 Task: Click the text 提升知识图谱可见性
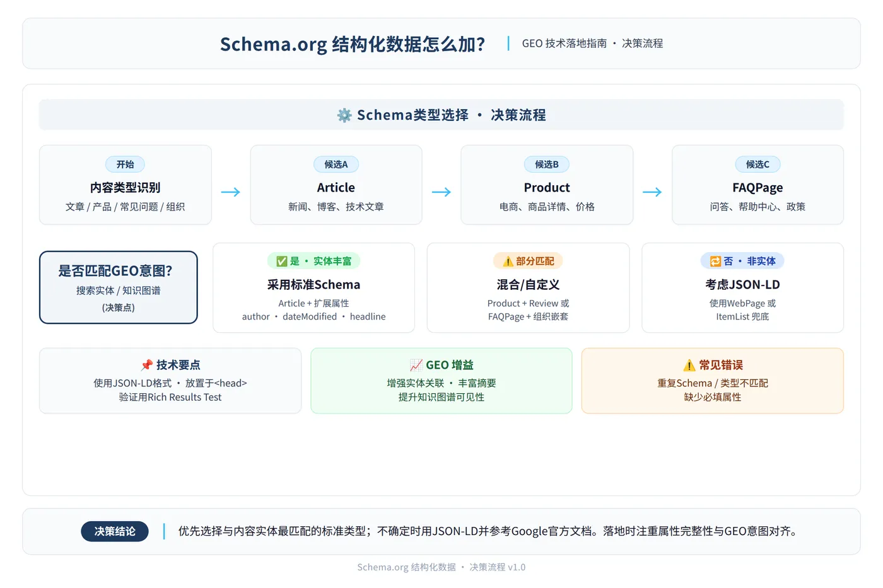coord(441,397)
